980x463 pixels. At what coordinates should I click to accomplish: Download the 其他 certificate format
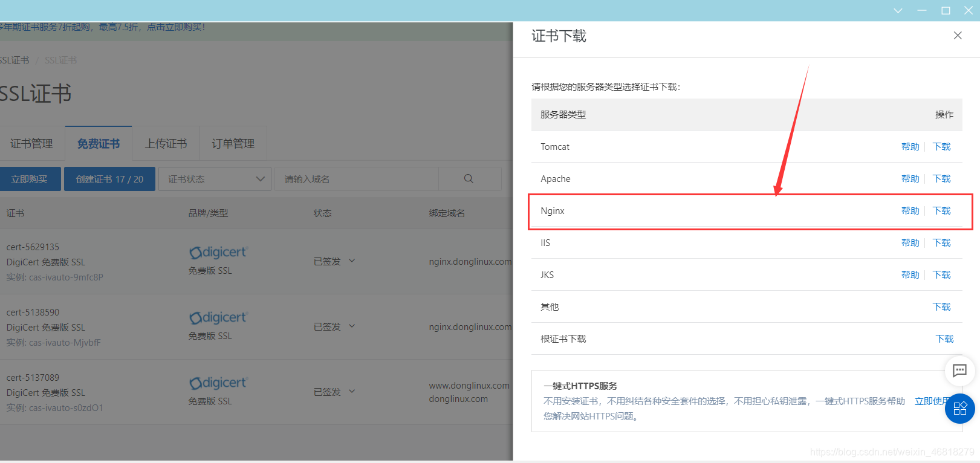coord(941,307)
